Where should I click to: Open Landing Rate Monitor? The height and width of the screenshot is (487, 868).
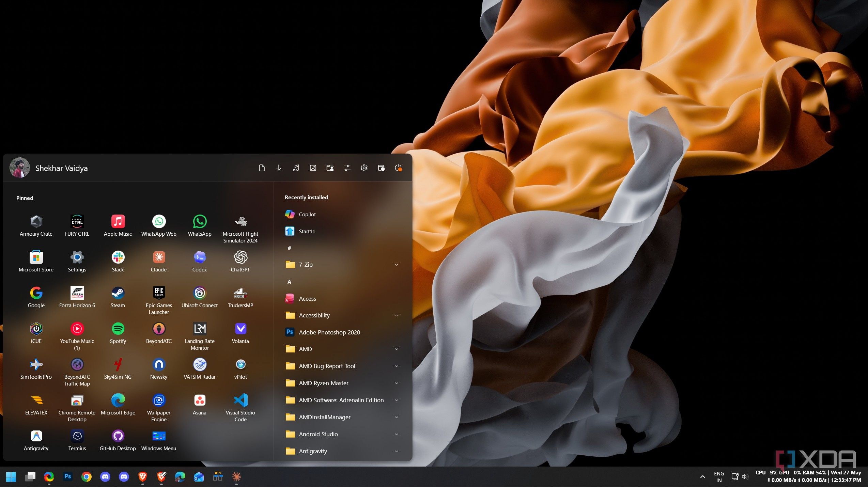pyautogui.click(x=200, y=336)
